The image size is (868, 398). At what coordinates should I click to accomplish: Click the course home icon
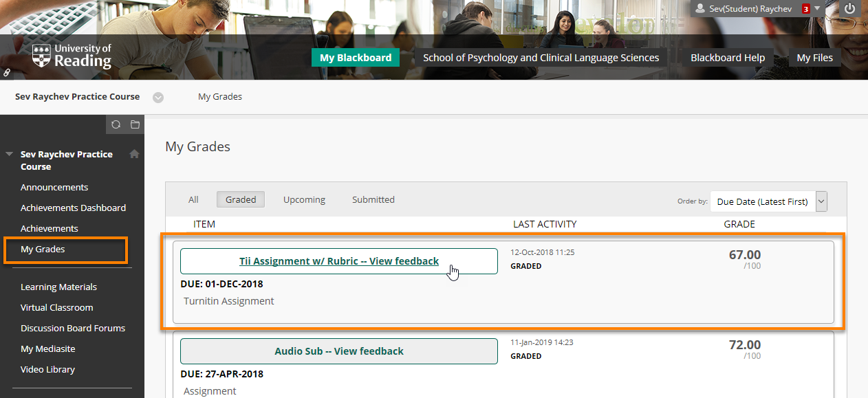pyautogui.click(x=134, y=154)
